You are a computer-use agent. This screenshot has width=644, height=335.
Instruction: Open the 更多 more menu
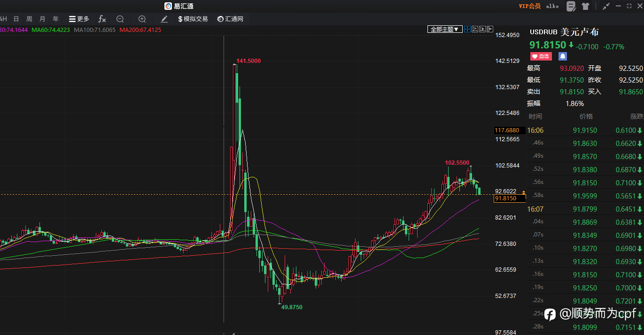pos(79,19)
